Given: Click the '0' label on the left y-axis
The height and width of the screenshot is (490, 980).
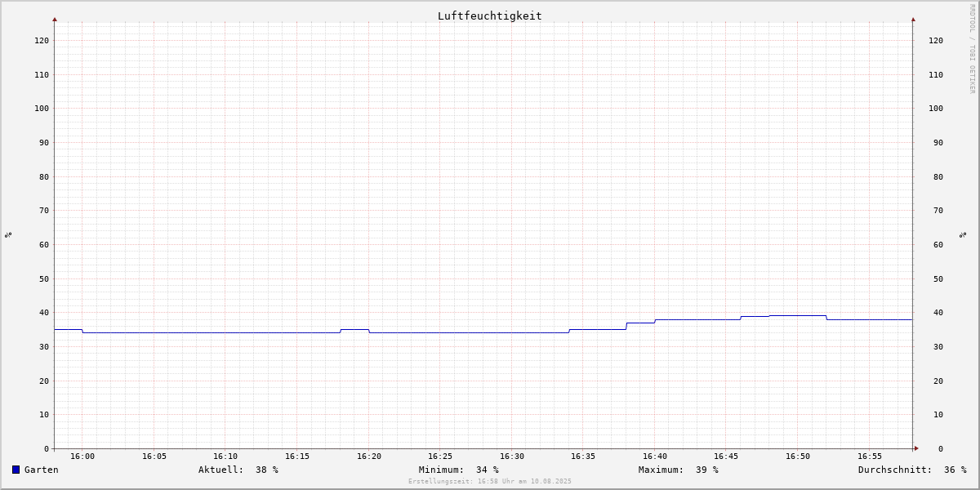Looking at the screenshot, I should 47,448.
